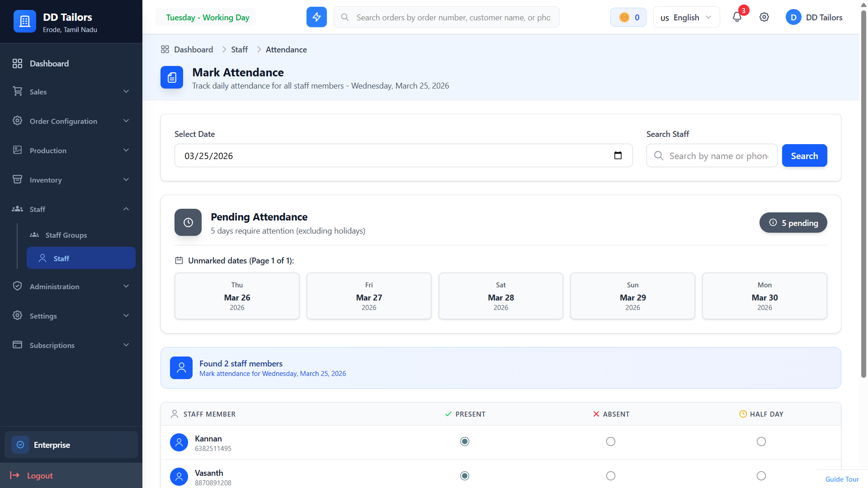Expand the Order Configuration chevron
The width and height of the screenshot is (868, 488).
click(x=126, y=121)
